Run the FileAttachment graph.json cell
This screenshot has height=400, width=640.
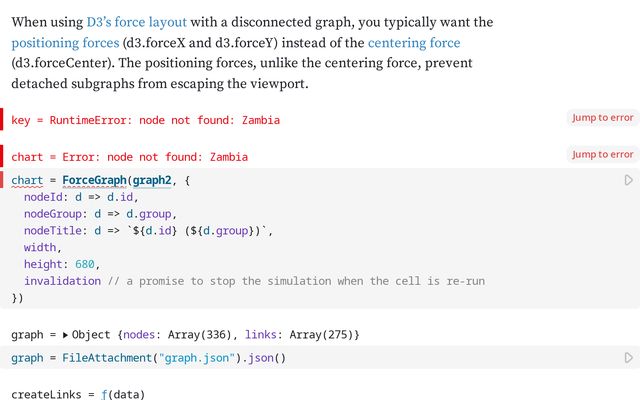pos(628,357)
